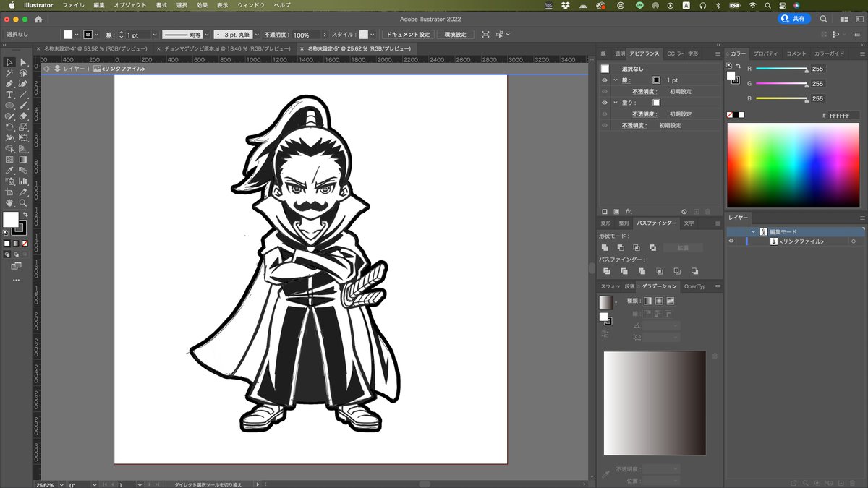Activate the Zoom magnifier tool
Image resolution: width=868 pixels, height=488 pixels.
click(x=23, y=203)
